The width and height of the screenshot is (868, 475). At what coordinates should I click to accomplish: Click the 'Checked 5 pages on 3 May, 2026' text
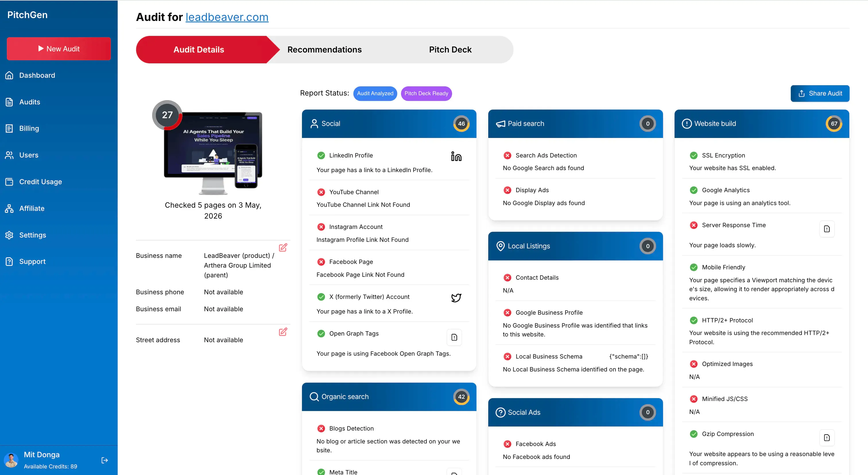(213, 211)
